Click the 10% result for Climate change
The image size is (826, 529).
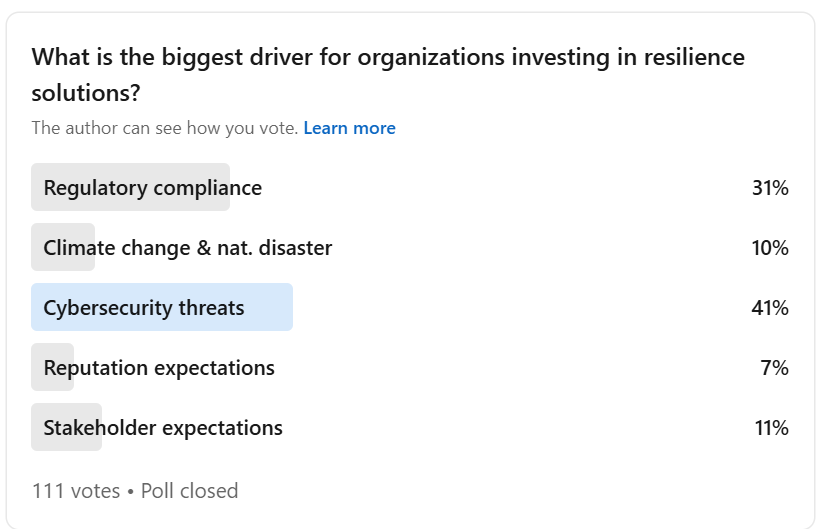770,248
